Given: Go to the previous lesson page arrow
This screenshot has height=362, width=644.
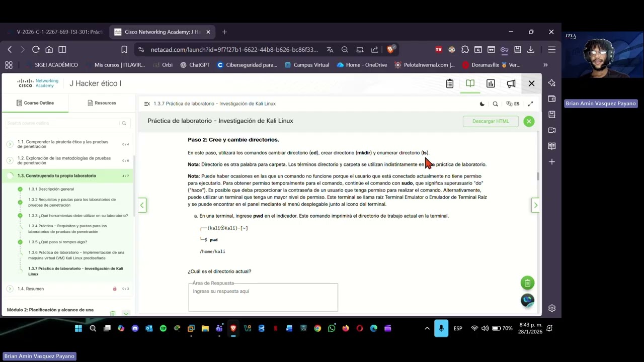Looking at the screenshot, I should [142, 205].
